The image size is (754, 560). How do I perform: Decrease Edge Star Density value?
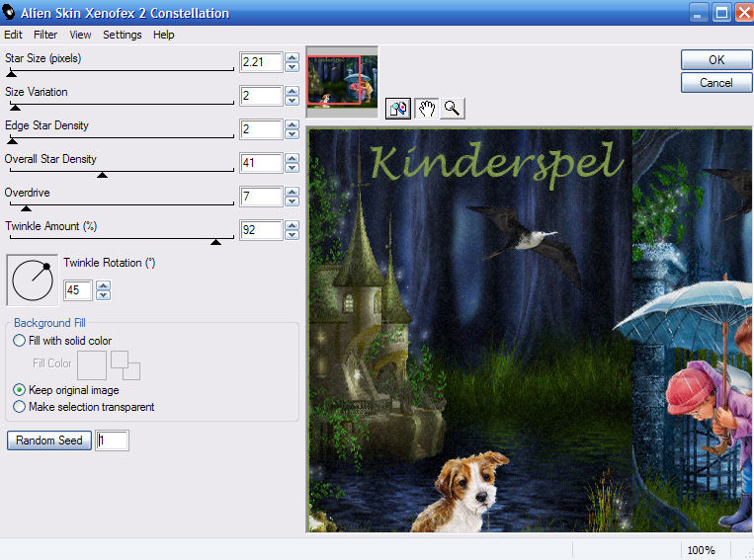coord(292,134)
